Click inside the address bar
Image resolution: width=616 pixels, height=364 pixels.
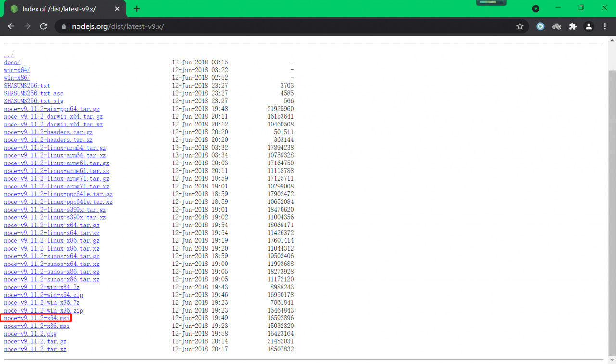192,26
